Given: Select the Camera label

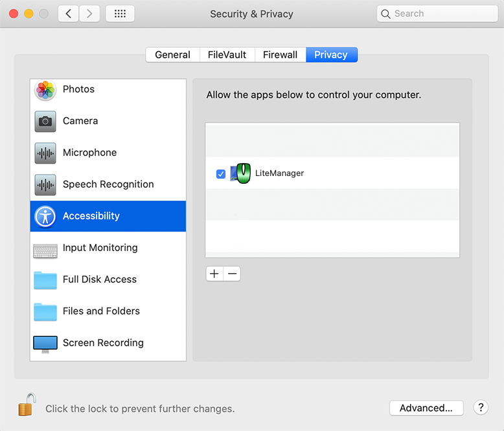Looking at the screenshot, I should pyautogui.click(x=80, y=121).
